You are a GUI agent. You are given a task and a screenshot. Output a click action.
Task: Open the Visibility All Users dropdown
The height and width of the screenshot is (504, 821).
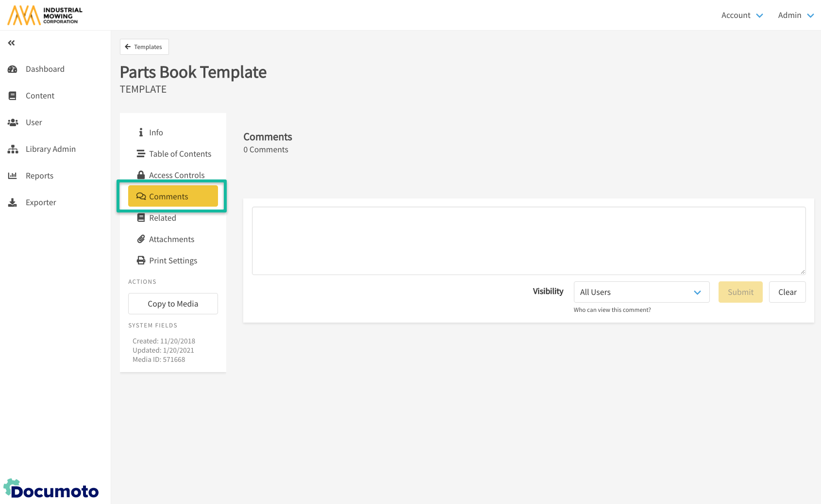tap(641, 292)
